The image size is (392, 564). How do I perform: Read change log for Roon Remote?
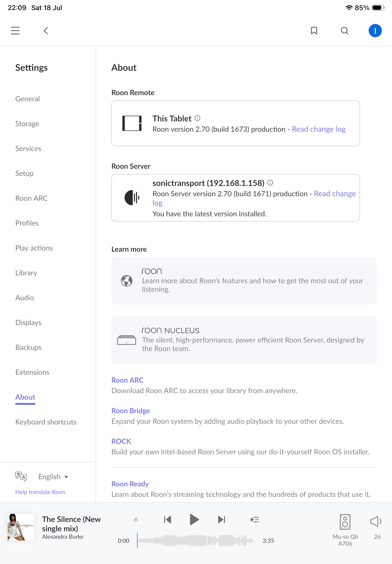pyautogui.click(x=319, y=129)
